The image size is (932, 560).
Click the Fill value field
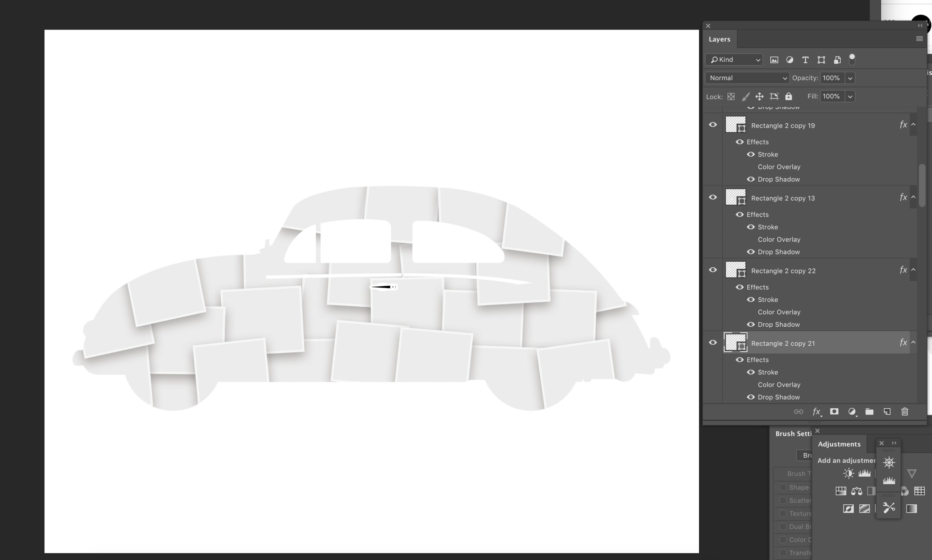click(x=833, y=96)
